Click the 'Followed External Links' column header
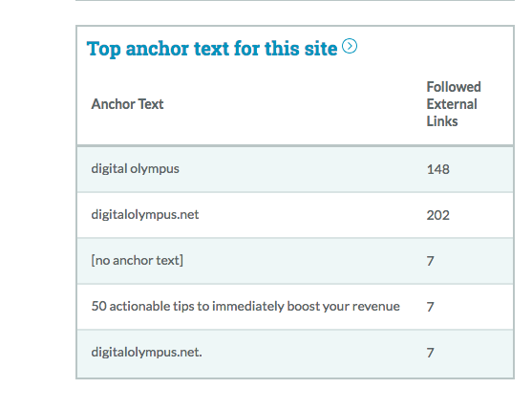Screen dimensions: 532x410 coord(454,104)
